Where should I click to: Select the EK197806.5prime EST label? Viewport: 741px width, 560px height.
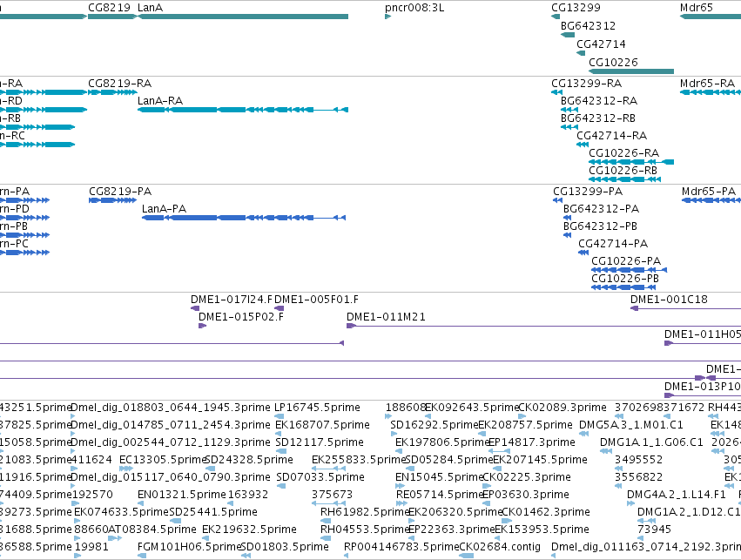(441, 442)
